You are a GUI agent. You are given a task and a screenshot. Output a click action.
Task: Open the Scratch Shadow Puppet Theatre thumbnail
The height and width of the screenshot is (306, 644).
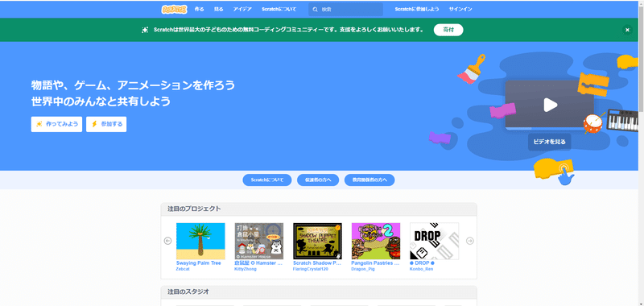point(317,241)
